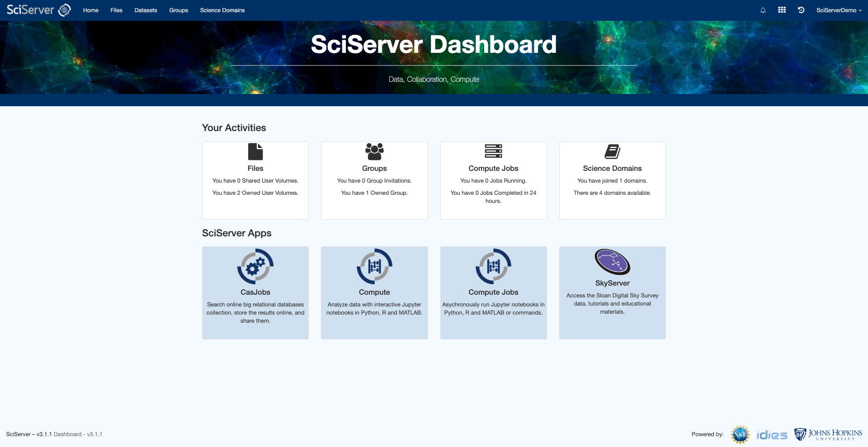Screen dimensions: 868x447
Task: Open the Compute app icon
Action: 374,266
